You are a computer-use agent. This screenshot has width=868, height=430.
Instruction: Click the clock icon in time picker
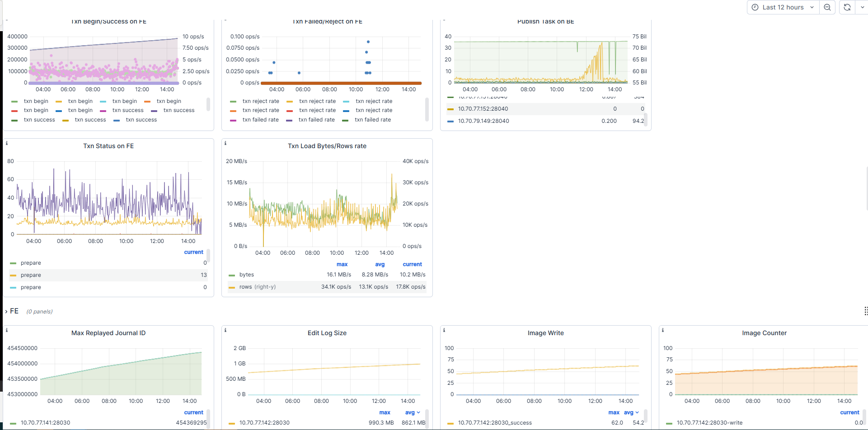coord(755,7)
